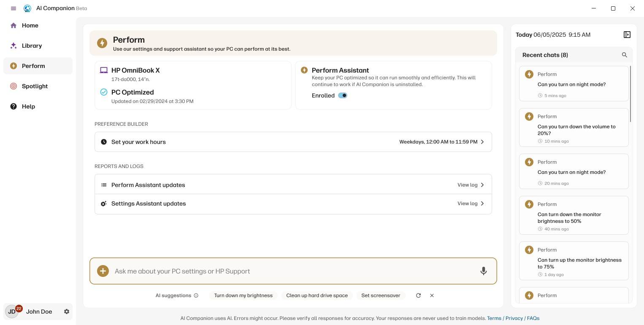Click the Perform header lightning icon
The height and width of the screenshot is (325, 644).
pos(102,43)
